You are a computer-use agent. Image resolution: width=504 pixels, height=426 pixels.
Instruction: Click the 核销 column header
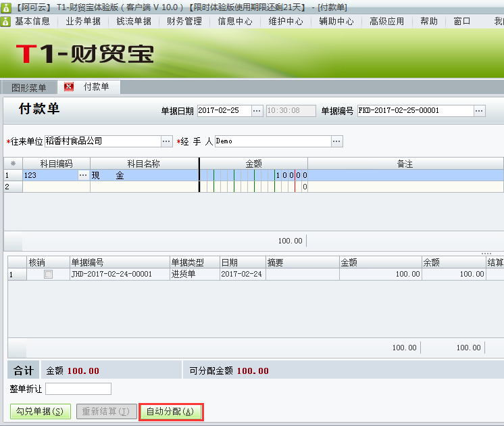48,262
